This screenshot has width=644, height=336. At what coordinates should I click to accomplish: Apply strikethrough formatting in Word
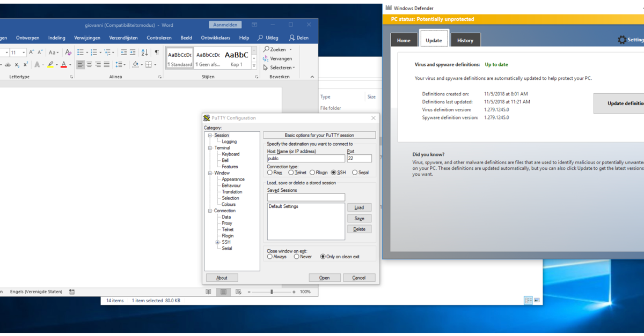[8, 65]
